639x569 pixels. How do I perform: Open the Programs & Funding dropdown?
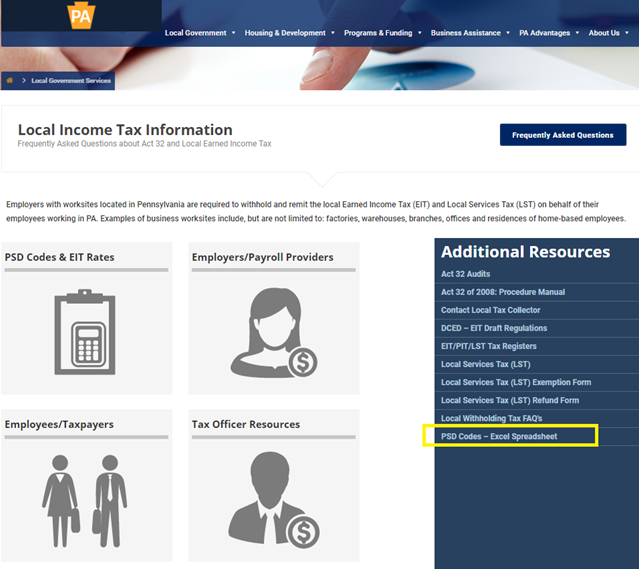382,33
